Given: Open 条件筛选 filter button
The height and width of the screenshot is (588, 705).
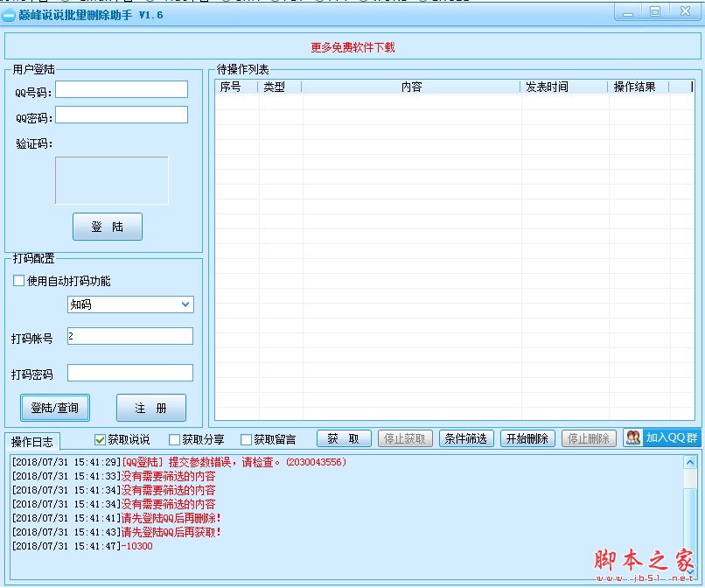Looking at the screenshot, I should click(x=466, y=438).
